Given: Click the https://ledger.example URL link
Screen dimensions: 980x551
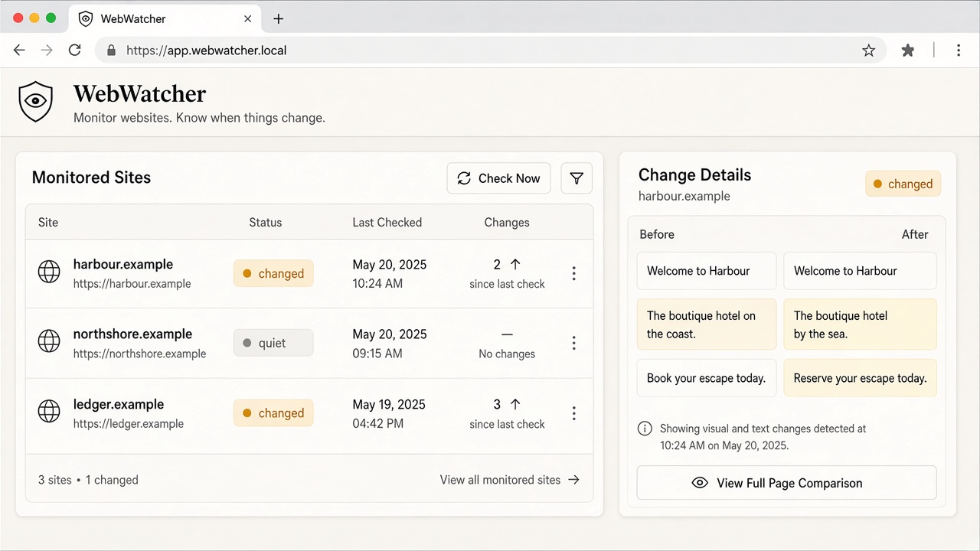Looking at the screenshot, I should point(129,423).
